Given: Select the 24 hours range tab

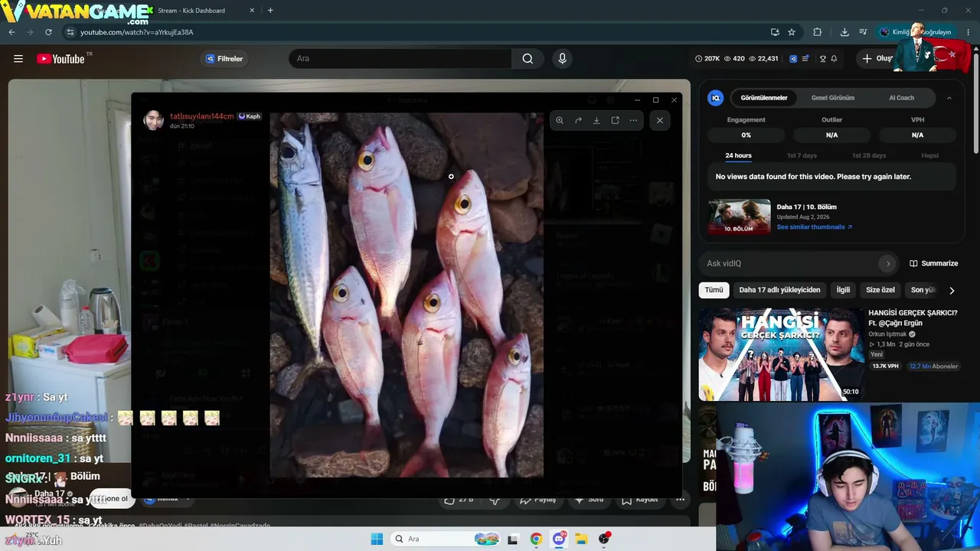Looking at the screenshot, I should (738, 155).
